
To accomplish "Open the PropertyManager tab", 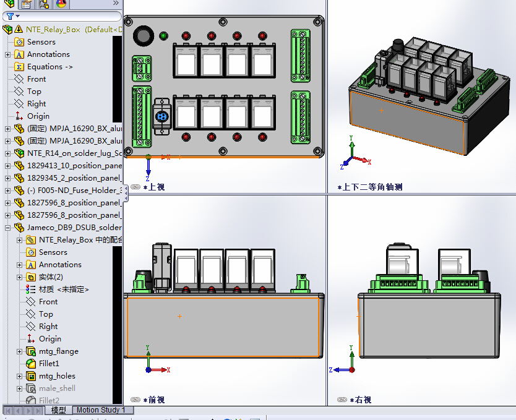I will click(x=27, y=4).
